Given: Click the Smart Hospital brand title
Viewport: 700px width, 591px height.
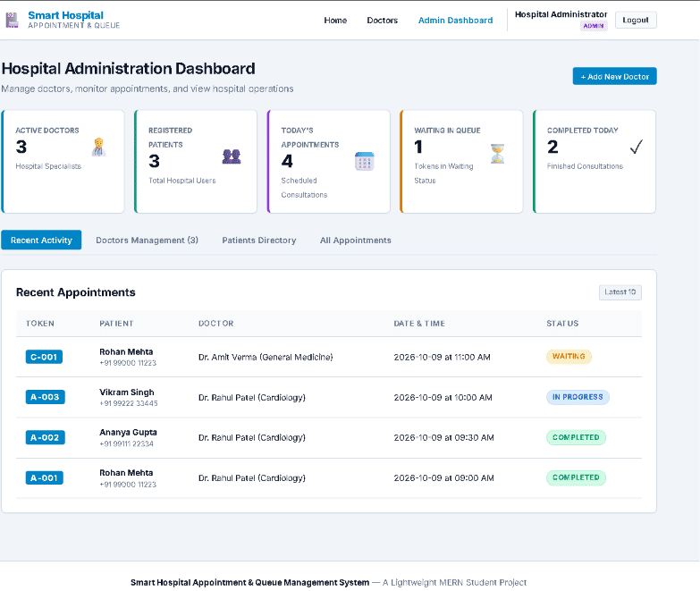Looking at the screenshot, I should [65, 15].
